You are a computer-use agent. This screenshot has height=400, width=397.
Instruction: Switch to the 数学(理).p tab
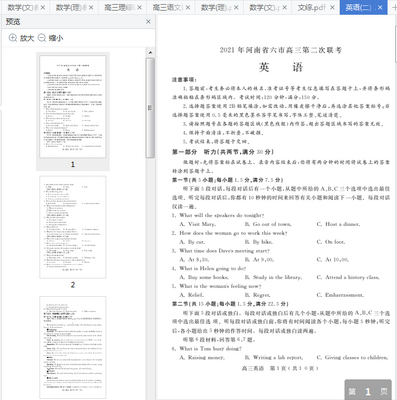[x=216, y=7]
